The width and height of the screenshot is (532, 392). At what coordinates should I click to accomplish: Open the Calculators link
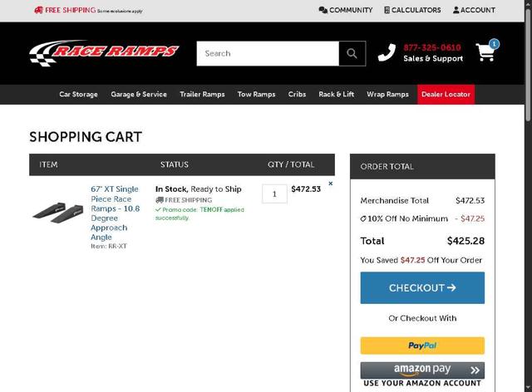pos(412,10)
